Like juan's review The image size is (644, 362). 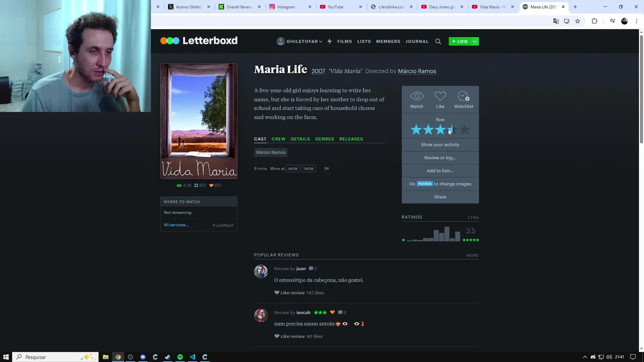289,293
